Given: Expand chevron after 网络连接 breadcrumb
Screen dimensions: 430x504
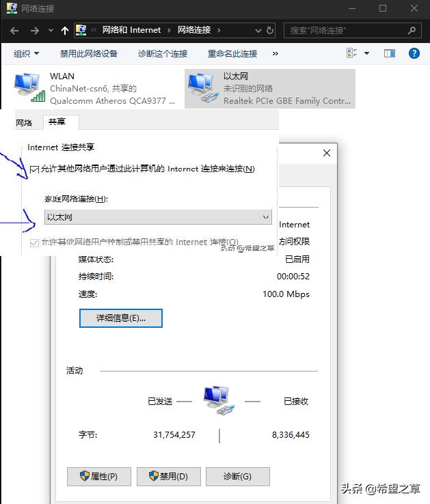Looking at the screenshot, I should coord(219,31).
